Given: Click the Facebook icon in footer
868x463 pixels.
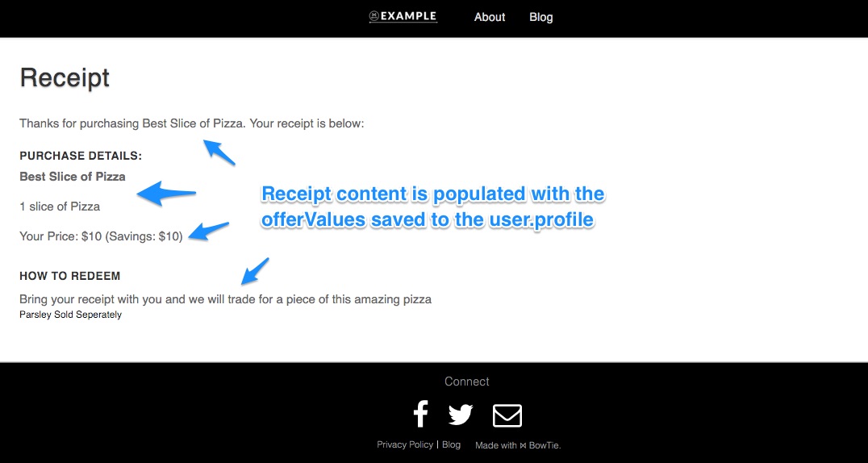Looking at the screenshot, I should [421, 414].
